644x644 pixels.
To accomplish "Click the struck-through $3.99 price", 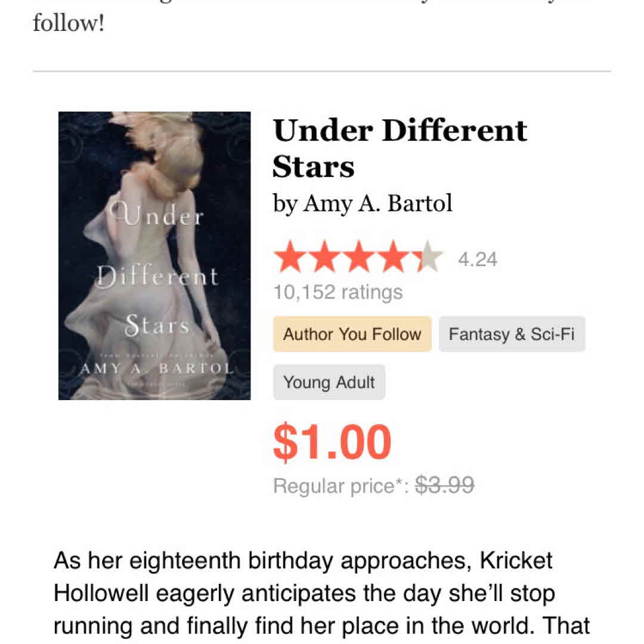I will [444, 486].
